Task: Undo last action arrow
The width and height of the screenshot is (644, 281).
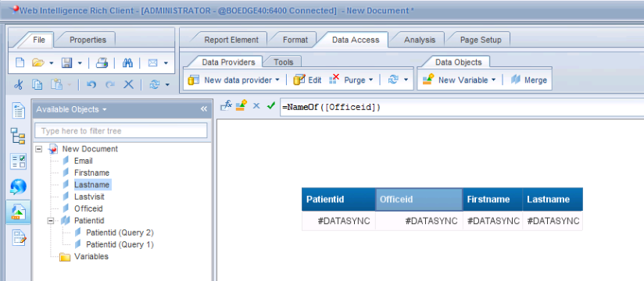Action: tap(91, 84)
